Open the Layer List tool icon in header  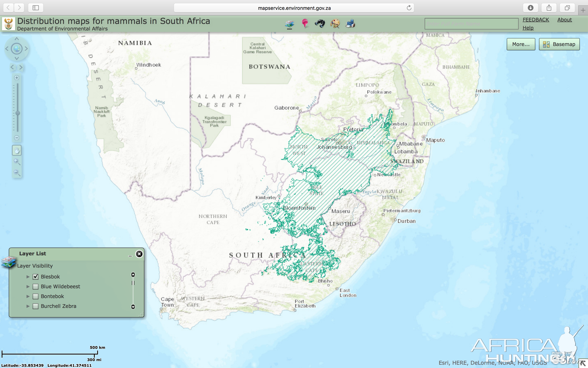coord(289,24)
